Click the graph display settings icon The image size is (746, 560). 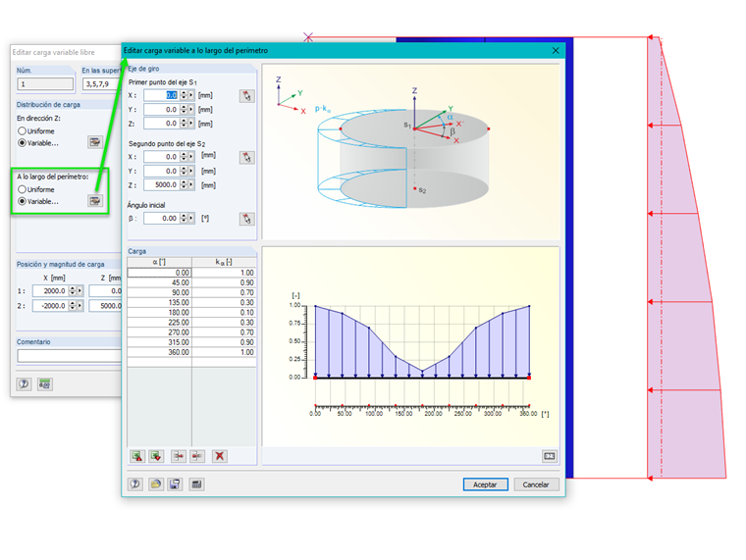pyautogui.click(x=550, y=456)
